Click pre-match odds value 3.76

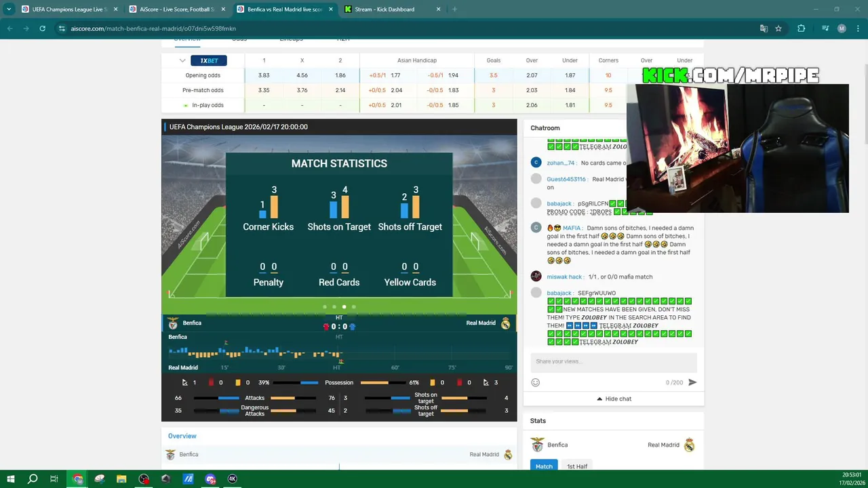click(x=302, y=90)
